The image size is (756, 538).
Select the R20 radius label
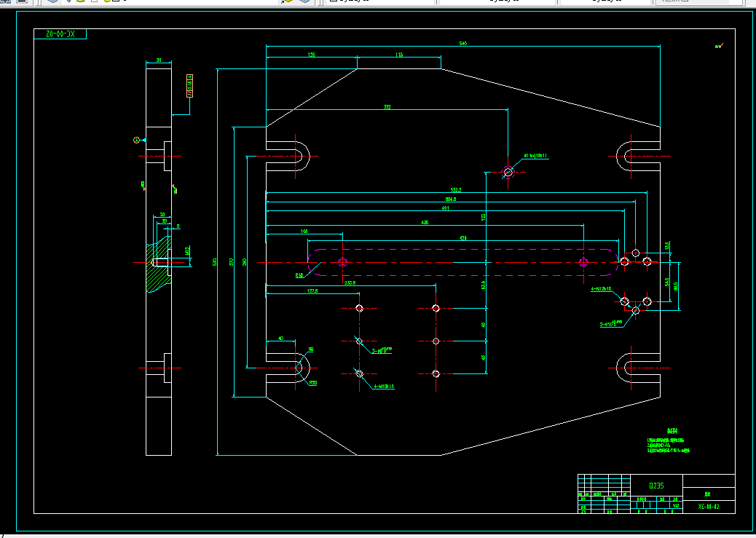tap(313, 383)
